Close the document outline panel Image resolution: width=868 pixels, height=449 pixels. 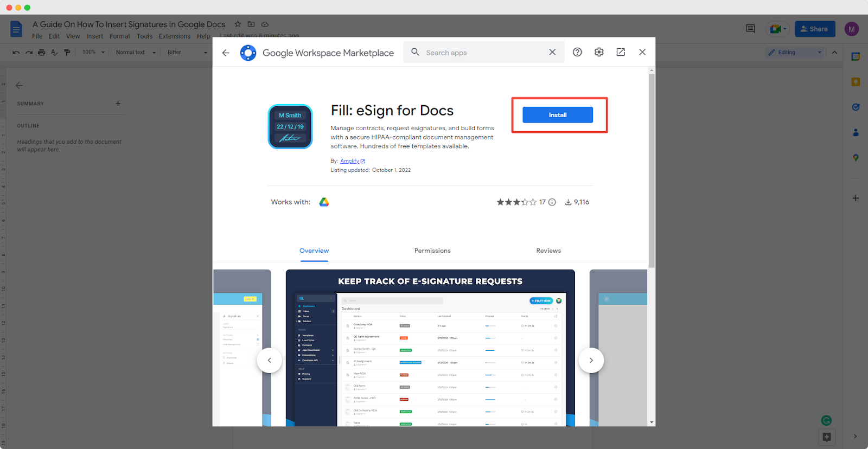(19, 85)
